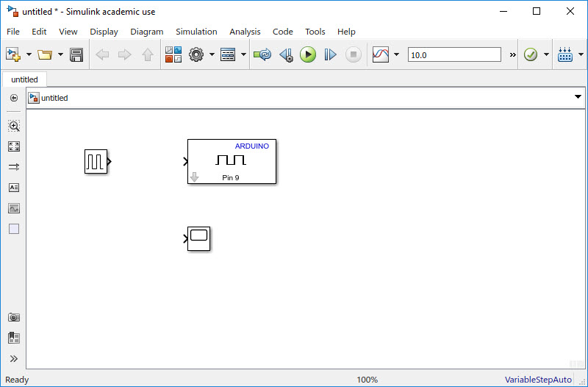Viewport: 588px width, 387px height.
Task: Select the Scope block
Action: 198,238
